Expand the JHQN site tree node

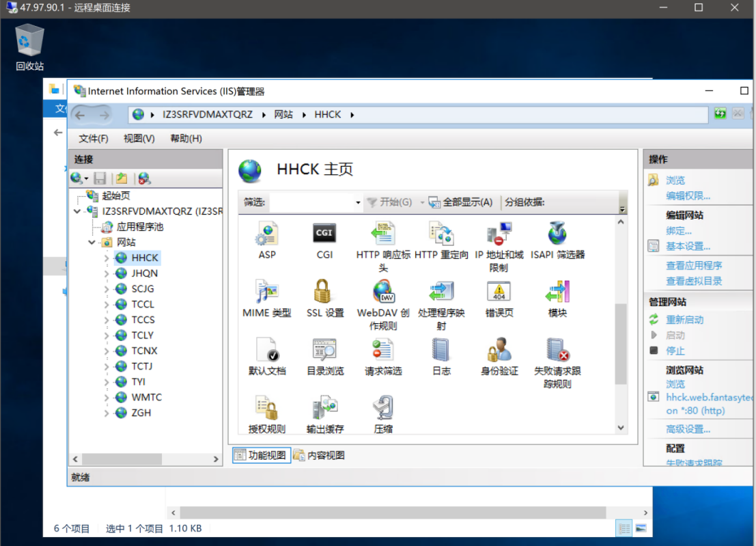point(106,273)
